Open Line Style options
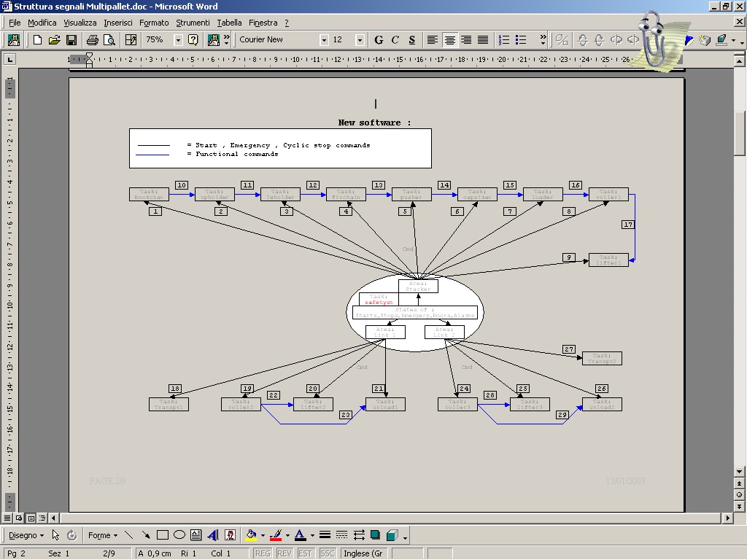 (325, 535)
